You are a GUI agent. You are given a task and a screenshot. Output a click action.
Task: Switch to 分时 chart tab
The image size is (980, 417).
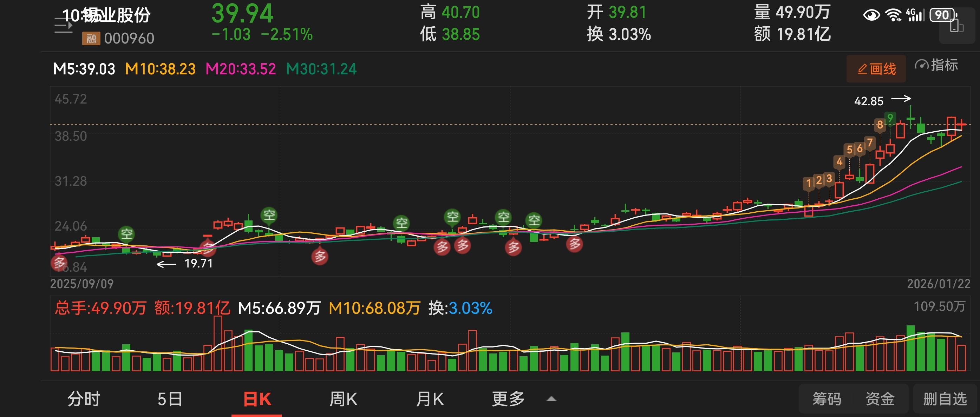point(84,399)
